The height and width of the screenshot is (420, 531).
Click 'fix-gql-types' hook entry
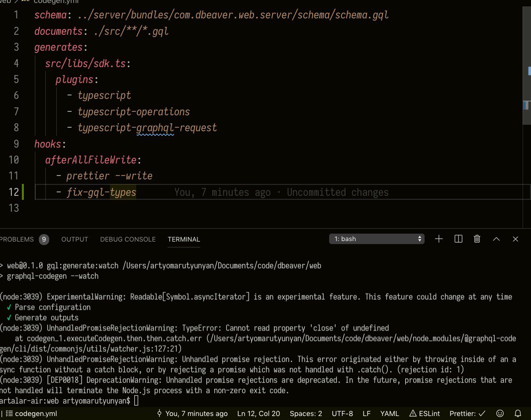(101, 192)
